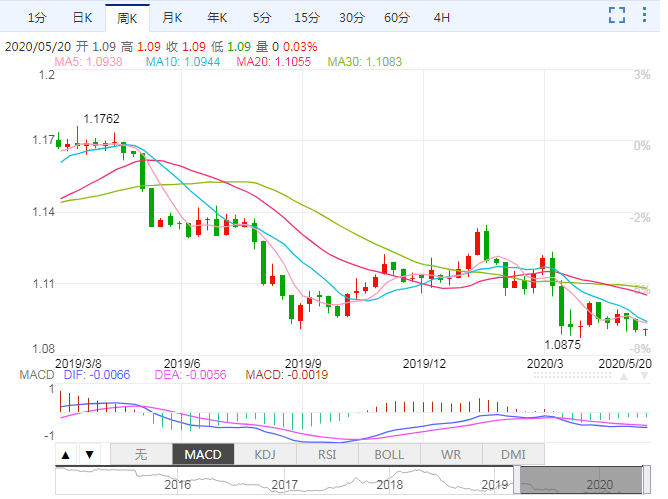This screenshot has width=668, height=499.
Task: Click the DIF: -0.0066 value
Action: coord(97,375)
